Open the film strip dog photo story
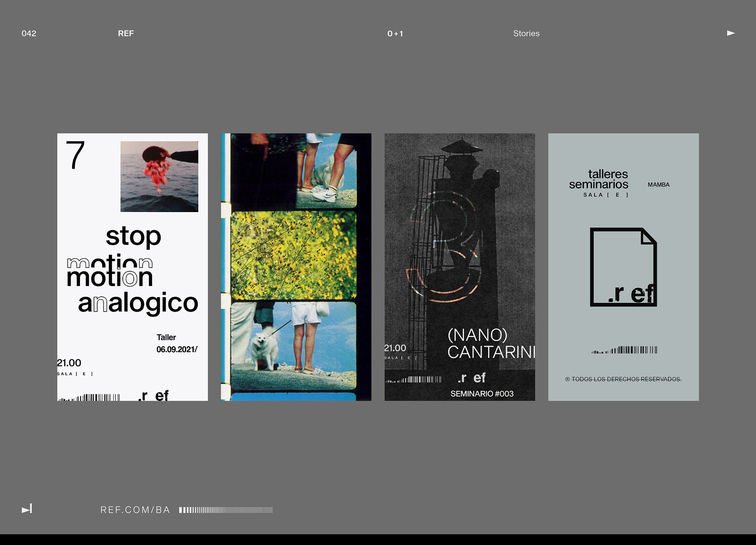756x545 pixels. click(296, 267)
